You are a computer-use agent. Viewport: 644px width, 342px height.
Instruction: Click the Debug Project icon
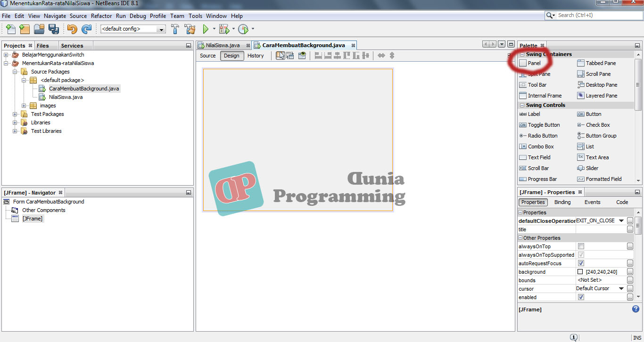click(224, 29)
